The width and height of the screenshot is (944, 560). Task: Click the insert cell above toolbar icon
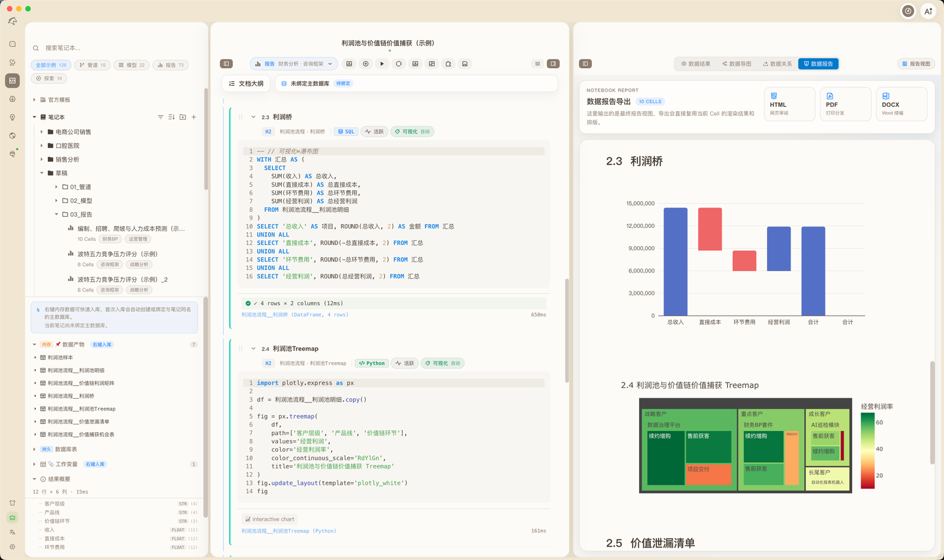(349, 64)
